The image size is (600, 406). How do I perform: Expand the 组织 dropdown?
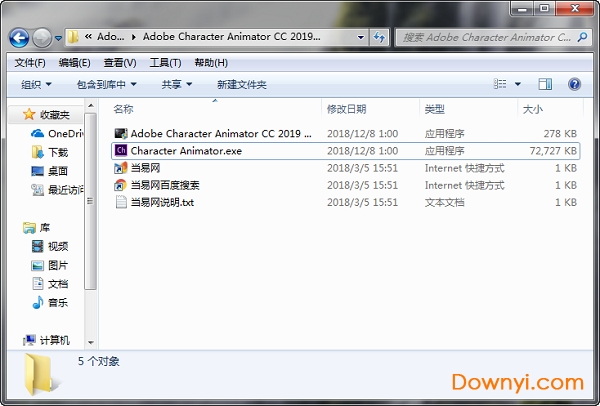click(37, 85)
